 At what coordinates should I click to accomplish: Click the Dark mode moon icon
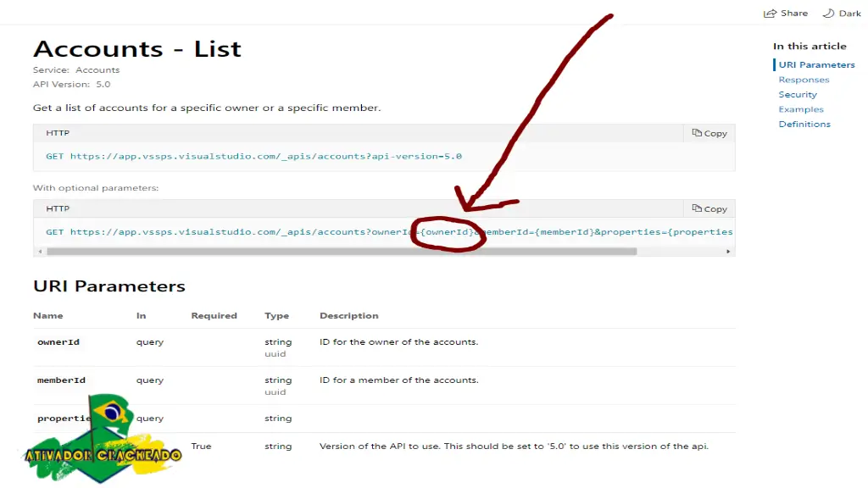(x=828, y=14)
